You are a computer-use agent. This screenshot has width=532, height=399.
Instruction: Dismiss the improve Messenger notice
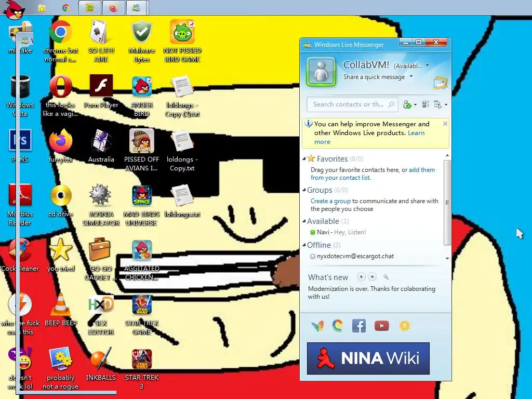pos(445,124)
